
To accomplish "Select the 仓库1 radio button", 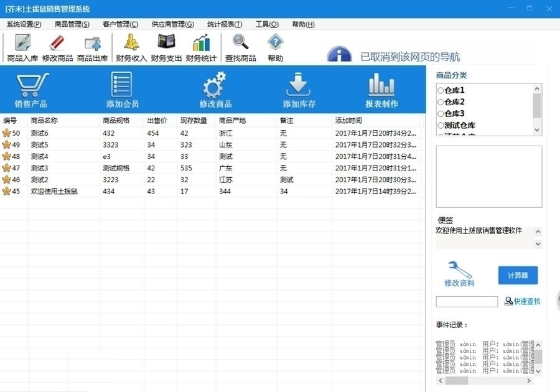I will point(441,90).
